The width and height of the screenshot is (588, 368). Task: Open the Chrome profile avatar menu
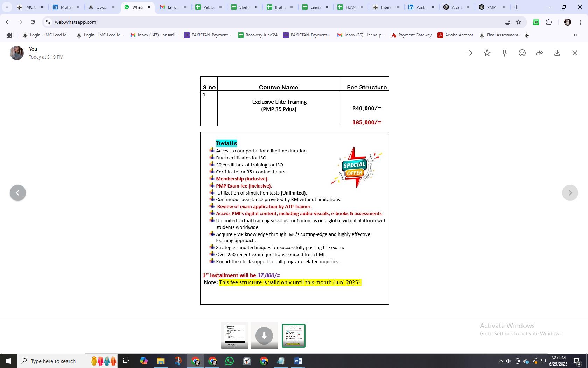[x=568, y=22]
